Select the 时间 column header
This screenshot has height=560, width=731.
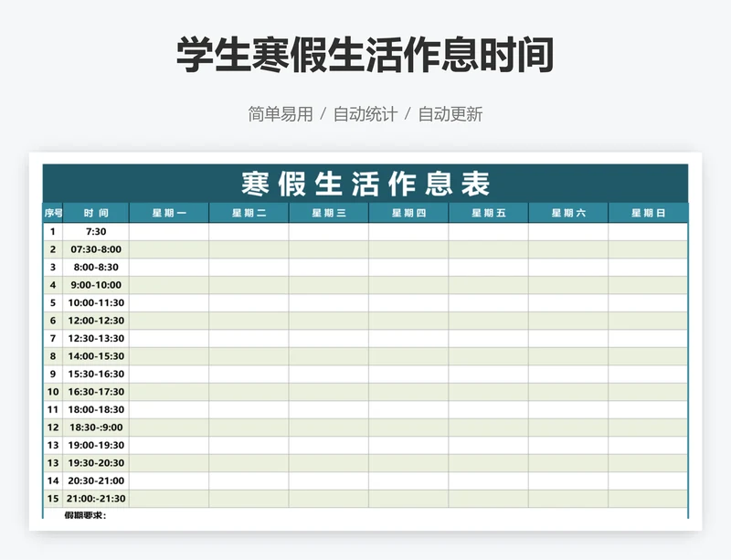pyautogui.click(x=96, y=213)
